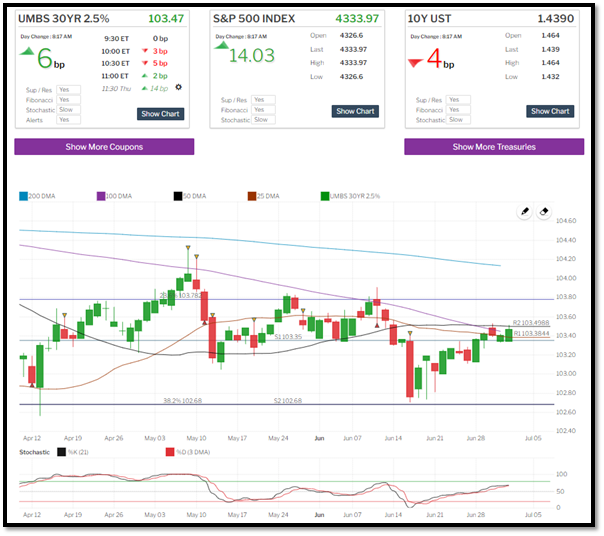The width and height of the screenshot is (604, 536).
Task: Click the S2 102.68 support label
Action: coord(288,401)
